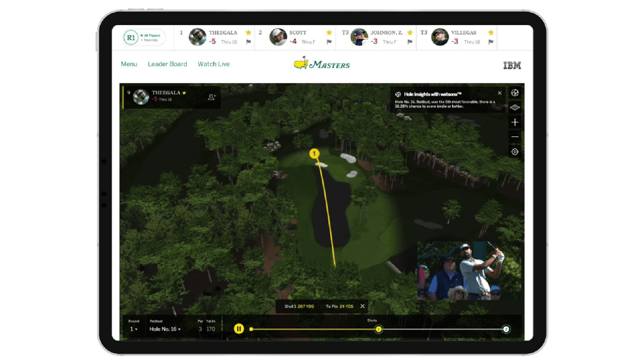
Task: Click the recenter target icon
Action: coord(514,152)
